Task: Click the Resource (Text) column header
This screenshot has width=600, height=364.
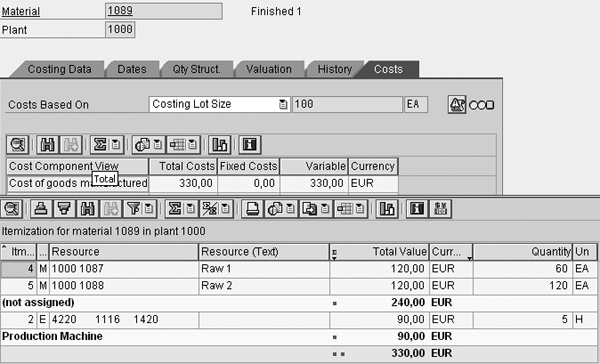Action: (x=264, y=251)
